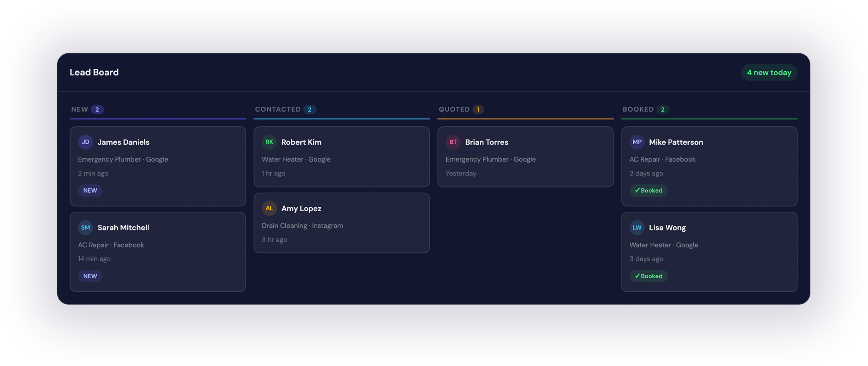This screenshot has width=868, height=366.
Task: Click the NEW tag on Sarah Mitchell card
Action: tap(90, 276)
